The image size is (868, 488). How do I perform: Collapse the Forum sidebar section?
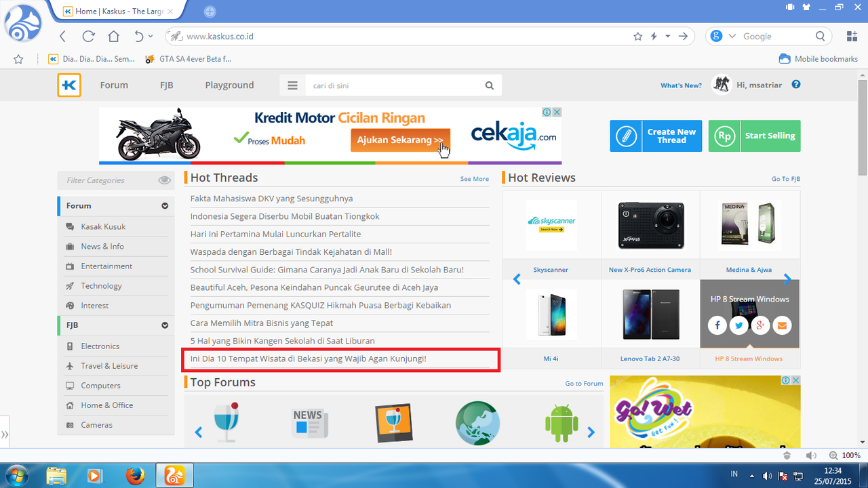tap(165, 206)
